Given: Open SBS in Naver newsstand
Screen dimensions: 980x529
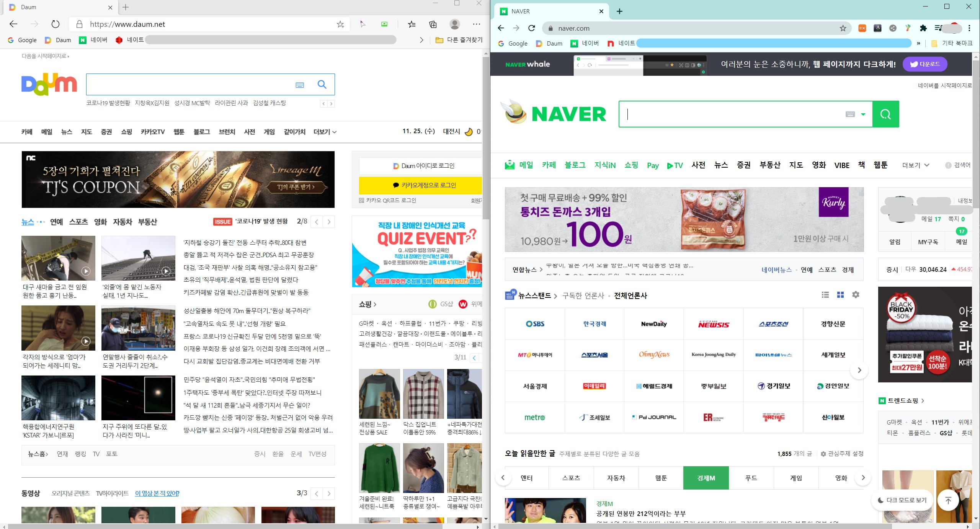Looking at the screenshot, I should [535, 324].
